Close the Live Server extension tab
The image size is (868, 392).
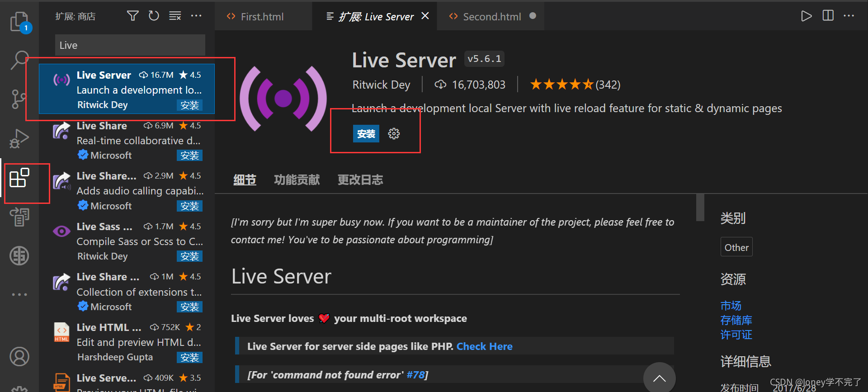pos(425,16)
